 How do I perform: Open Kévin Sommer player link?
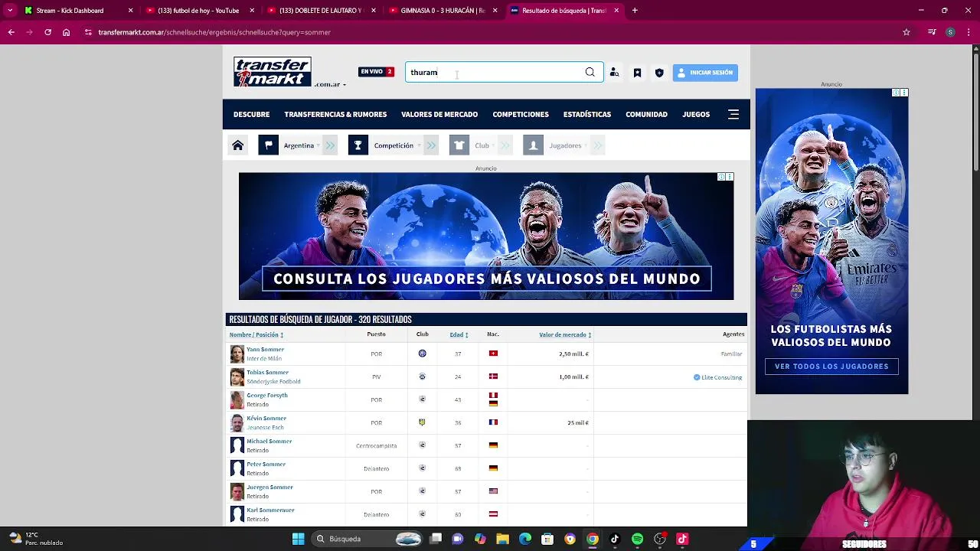tap(266, 418)
